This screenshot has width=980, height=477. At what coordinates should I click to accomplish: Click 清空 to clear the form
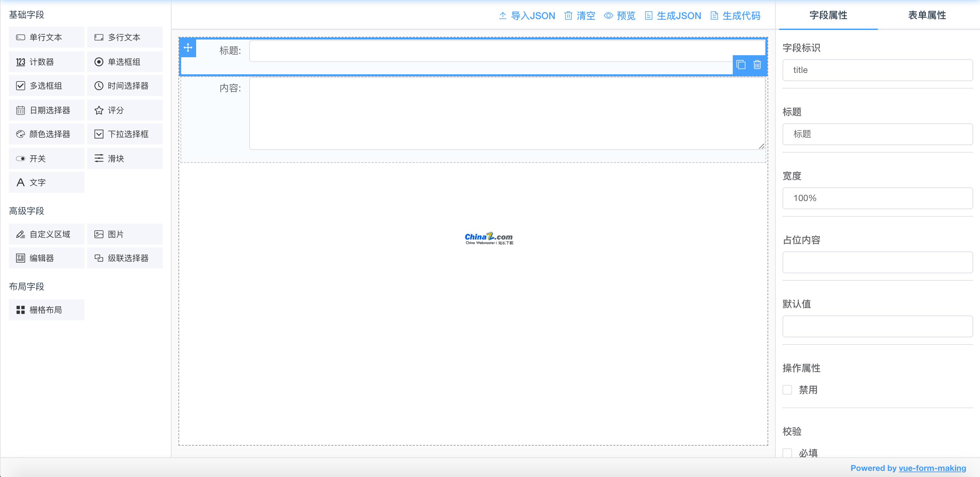click(x=580, y=16)
